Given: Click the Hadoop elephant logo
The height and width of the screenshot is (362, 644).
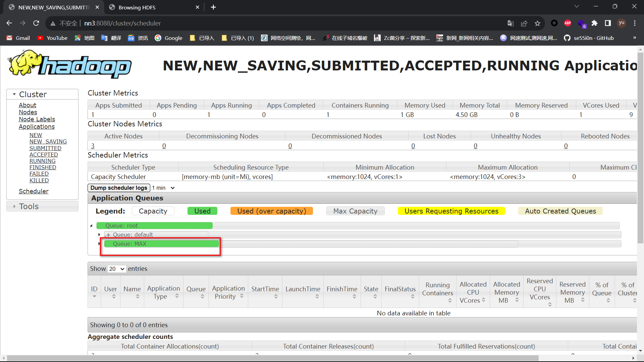Looking at the screenshot, I should pyautogui.click(x=70, y=64).
